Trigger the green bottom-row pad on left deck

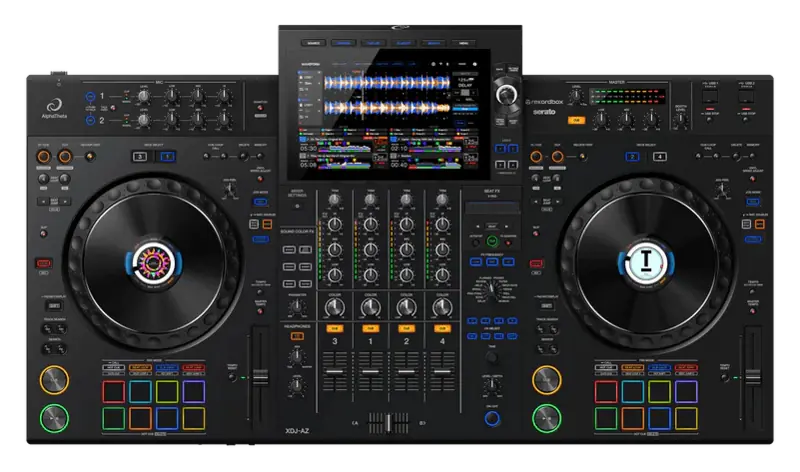click(x=113, y=418)
